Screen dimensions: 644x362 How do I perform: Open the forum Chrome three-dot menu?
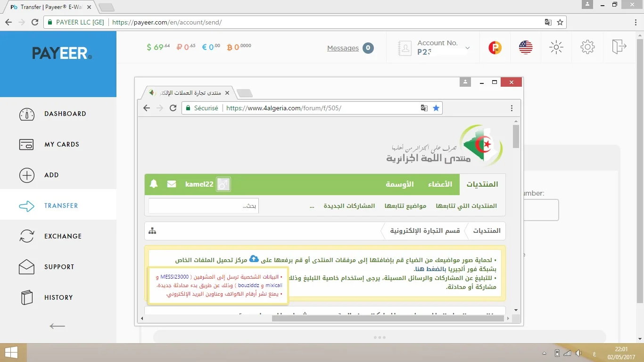[x=512, y=108]
